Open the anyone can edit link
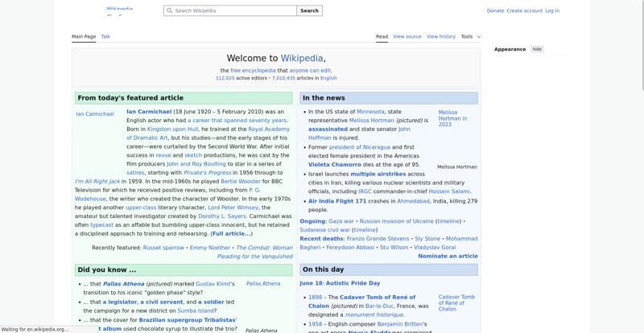 click(x=310, y=71)
